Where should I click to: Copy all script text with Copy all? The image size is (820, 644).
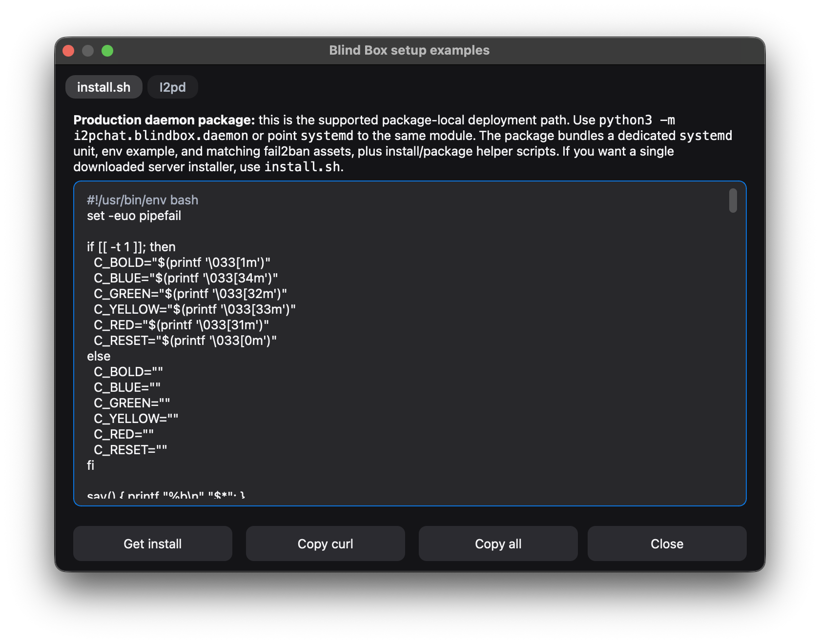[x=498, y=543]
